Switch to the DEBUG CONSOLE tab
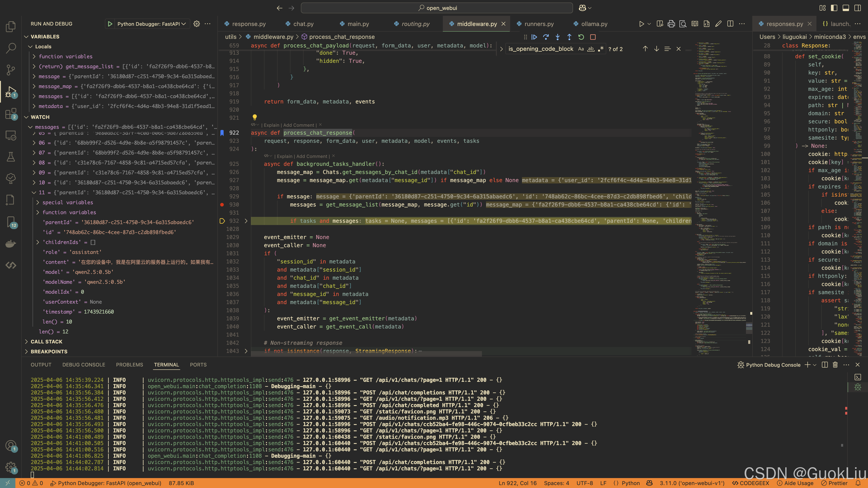 (x=84, y=365)
